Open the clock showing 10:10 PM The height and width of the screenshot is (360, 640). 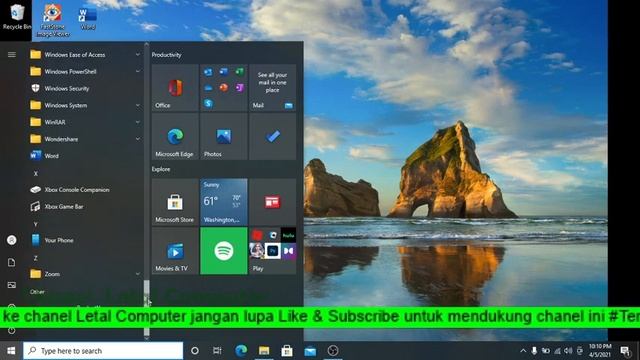[x=600, y=351]
